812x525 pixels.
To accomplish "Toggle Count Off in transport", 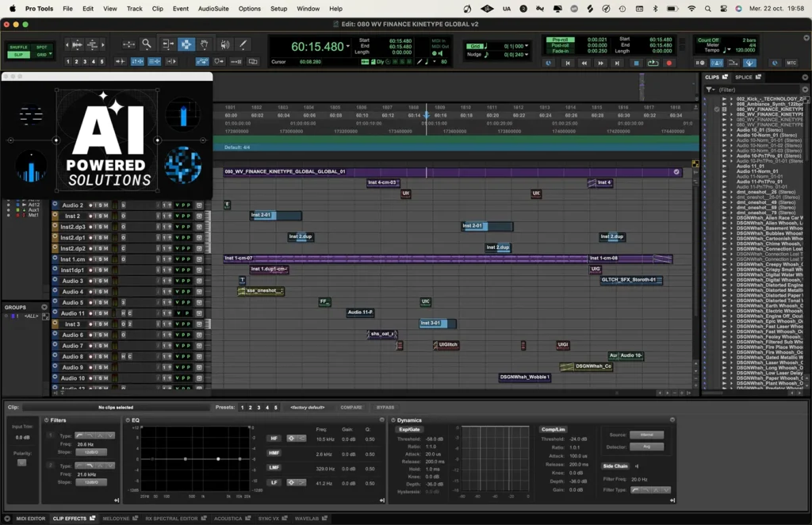I will coord(708,39).
